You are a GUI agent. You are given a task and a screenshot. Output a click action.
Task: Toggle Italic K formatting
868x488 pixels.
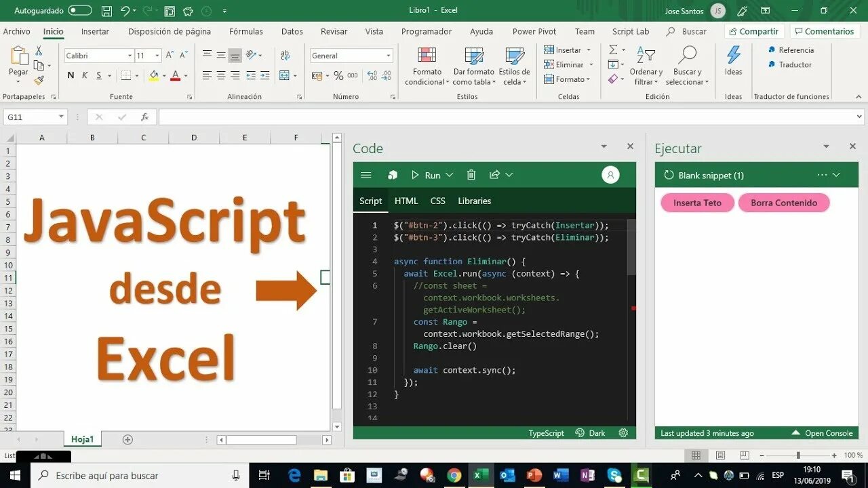85,75
